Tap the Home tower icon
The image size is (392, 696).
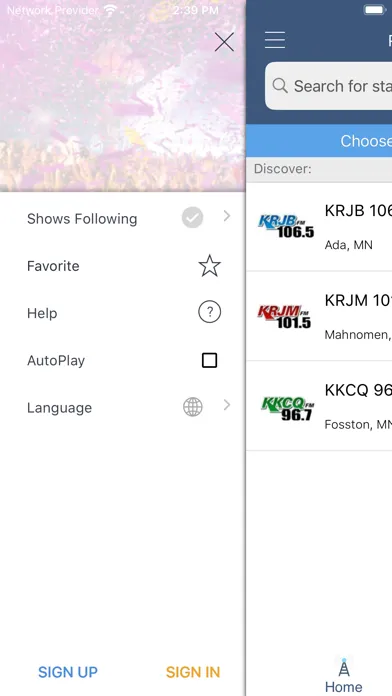point(344,667)
